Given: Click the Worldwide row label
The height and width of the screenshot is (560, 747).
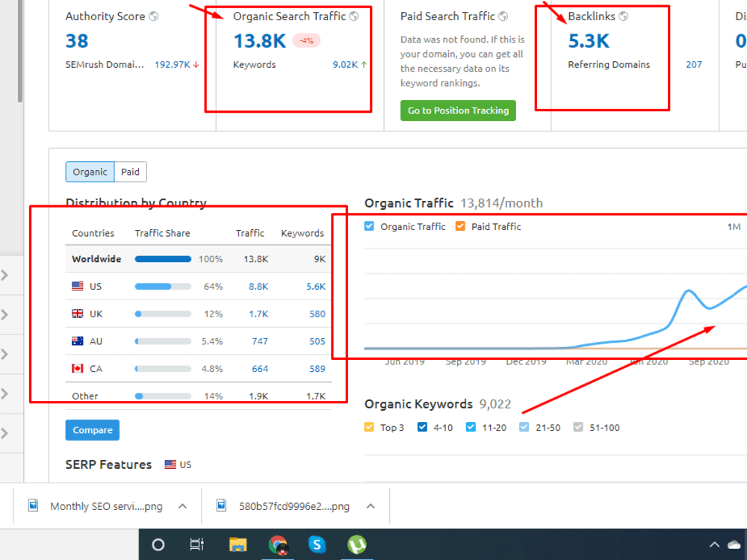Looking at the screenshot, I should (x=96, y=259).
